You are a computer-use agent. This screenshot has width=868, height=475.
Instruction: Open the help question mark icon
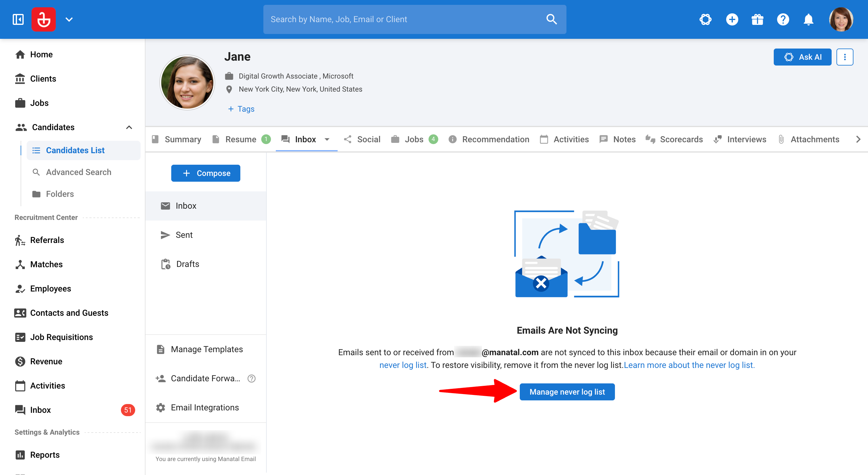point(783,19)
